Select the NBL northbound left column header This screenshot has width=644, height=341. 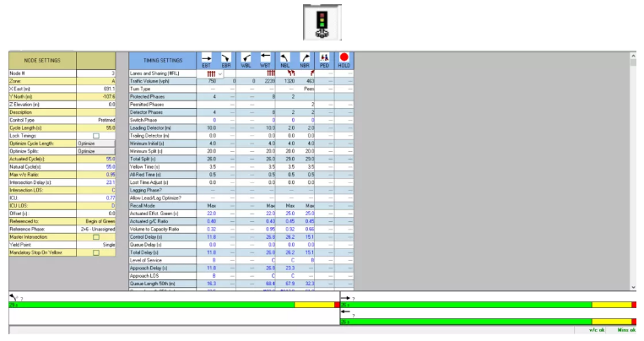pos(285,61)
